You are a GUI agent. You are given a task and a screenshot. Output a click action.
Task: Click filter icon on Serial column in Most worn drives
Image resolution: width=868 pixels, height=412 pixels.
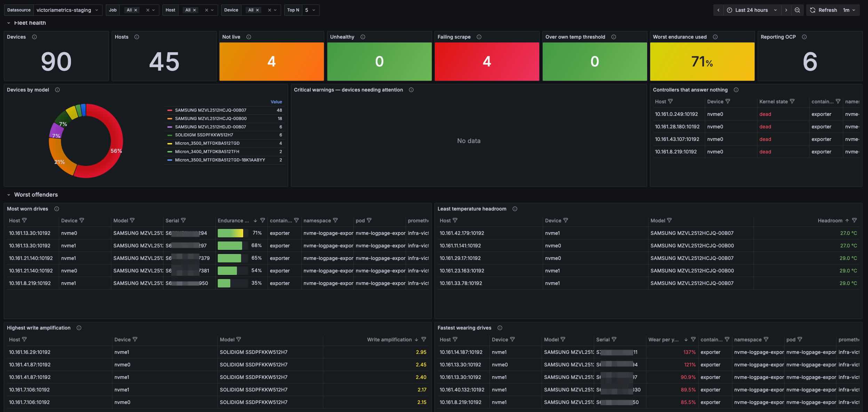[x=183, y=220]
